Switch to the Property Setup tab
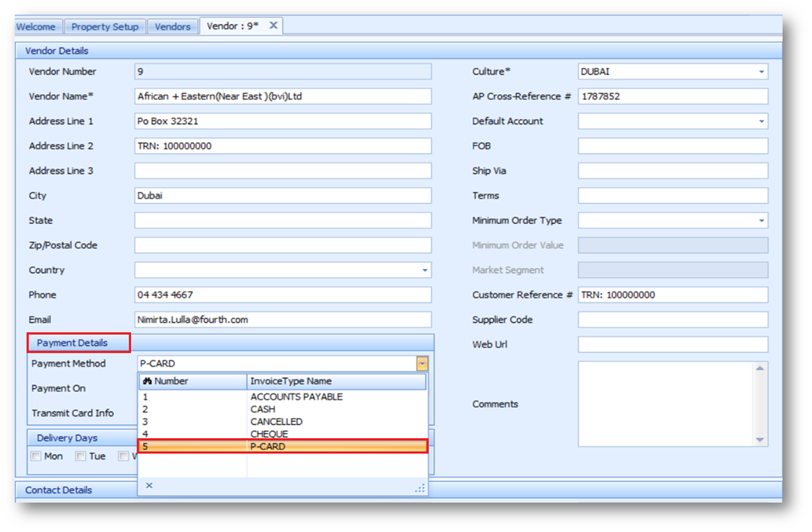Image resolution: width=812 pixels, height=532 pixels. (x=105, y=27)
